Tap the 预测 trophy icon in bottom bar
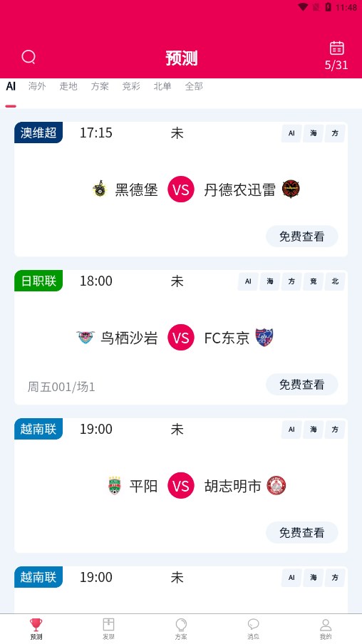This screenshot has width=362, height=644. 36,625
